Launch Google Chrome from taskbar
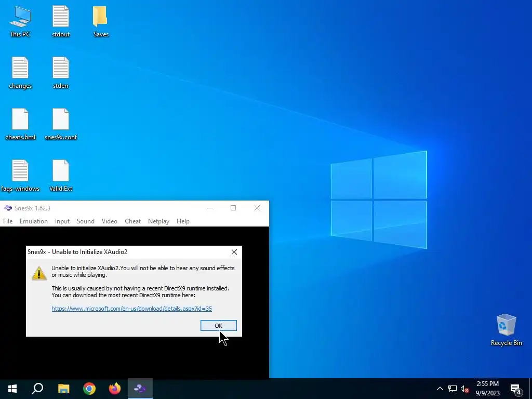 [89, 389]
